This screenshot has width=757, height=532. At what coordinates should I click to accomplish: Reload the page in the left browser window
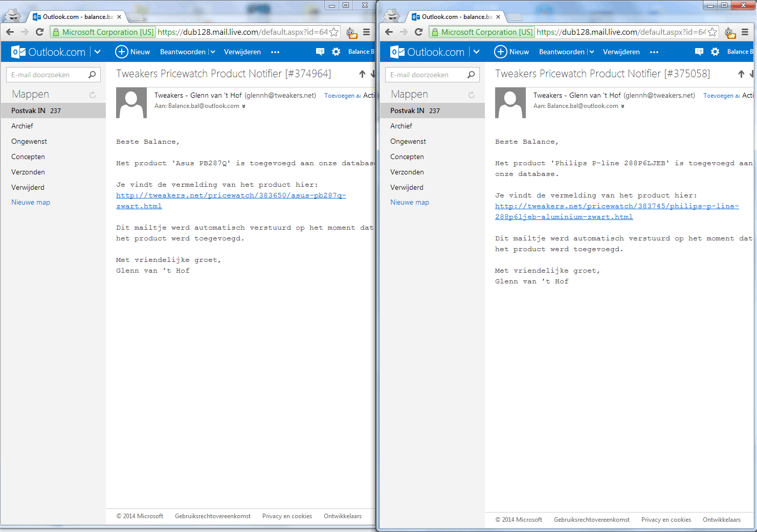(x=39, y=32)
